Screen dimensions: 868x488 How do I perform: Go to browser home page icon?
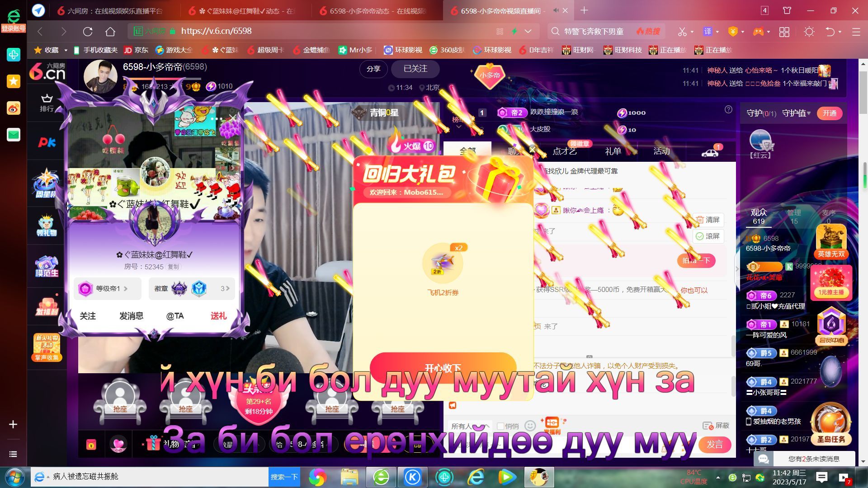pos(110,31)
